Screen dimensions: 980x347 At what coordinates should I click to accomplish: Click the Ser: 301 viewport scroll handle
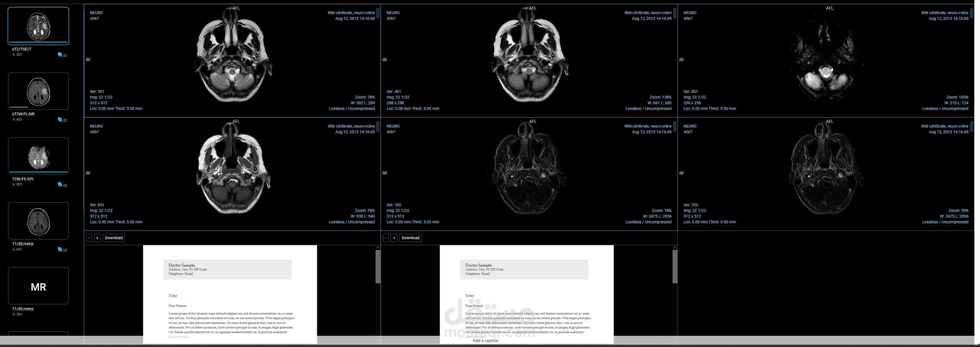click(378, 13)
